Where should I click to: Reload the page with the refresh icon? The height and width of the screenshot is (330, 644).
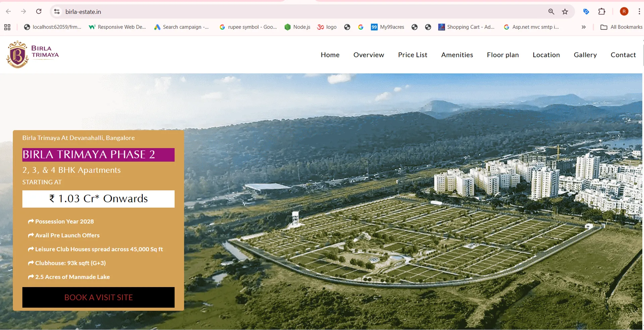click(x=39, y=11)
